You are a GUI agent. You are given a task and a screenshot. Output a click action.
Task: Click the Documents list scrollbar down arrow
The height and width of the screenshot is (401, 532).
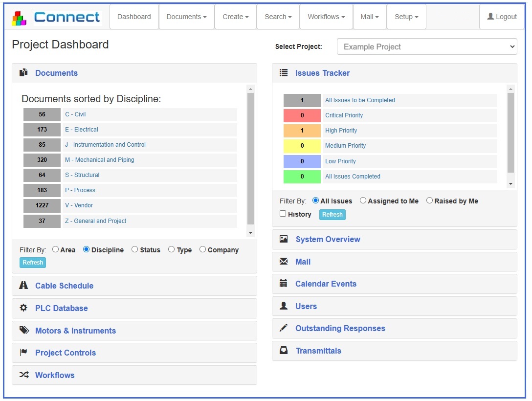(x=250, y=233)
